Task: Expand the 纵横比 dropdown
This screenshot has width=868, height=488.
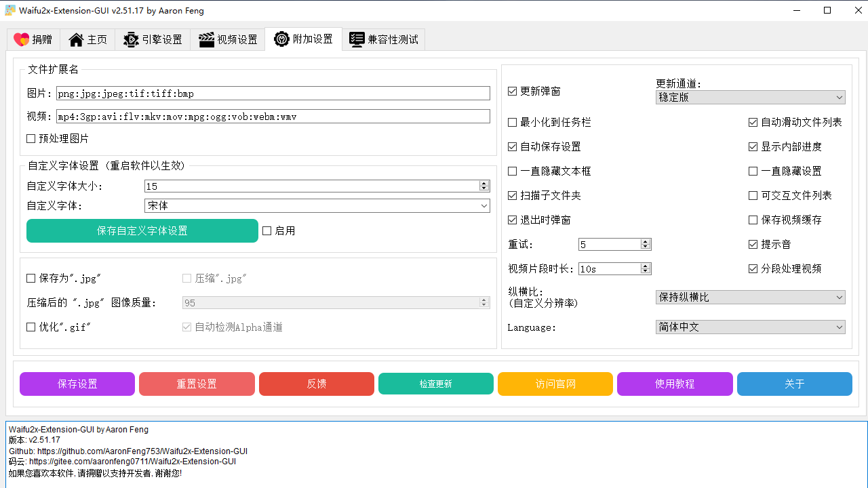Action: pos(751,297)
